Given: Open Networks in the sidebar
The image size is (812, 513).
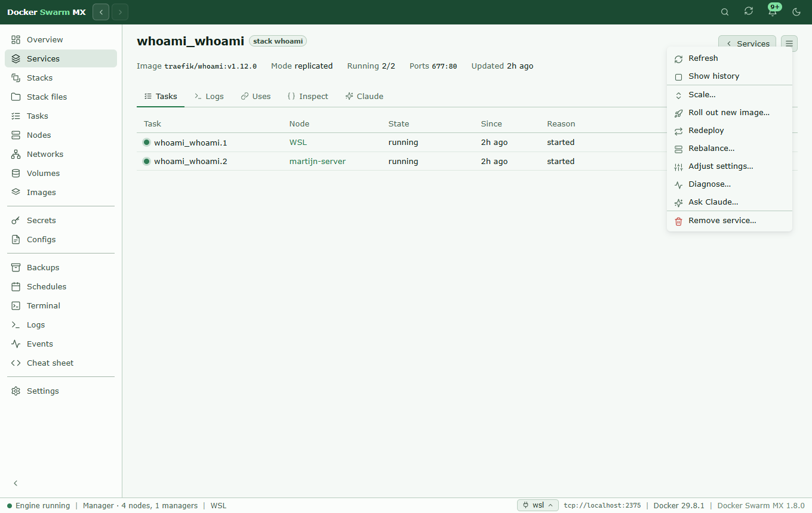Looking at the screenshot, I should [x=61, y=154].
